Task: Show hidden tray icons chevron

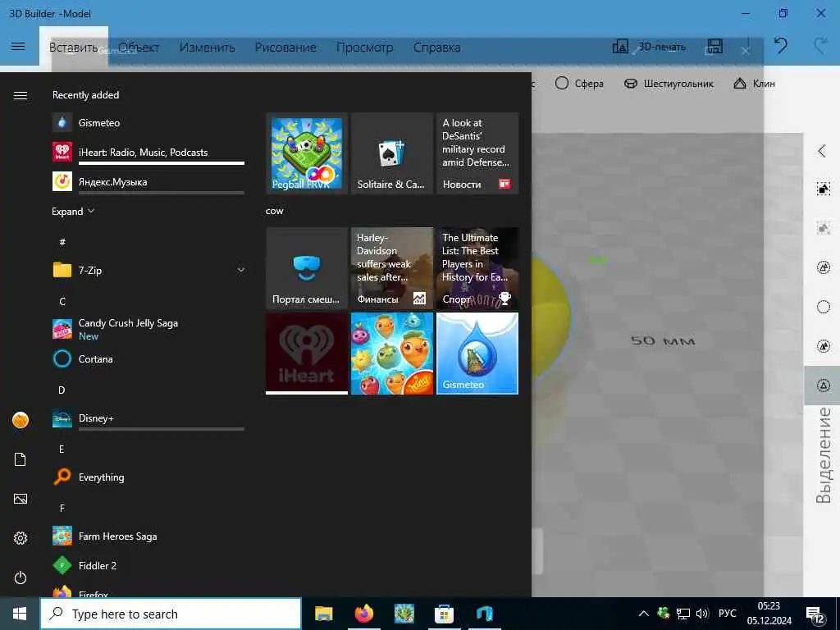Action: coord(644,614)
